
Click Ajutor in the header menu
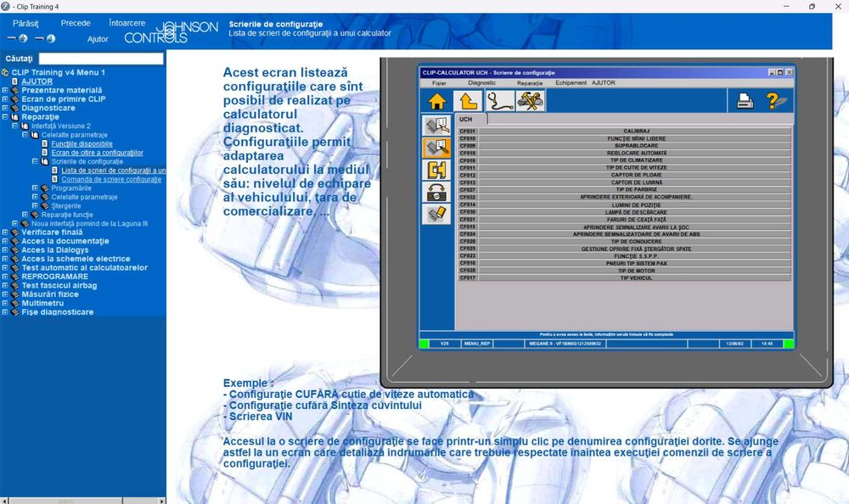pos(98,39)
